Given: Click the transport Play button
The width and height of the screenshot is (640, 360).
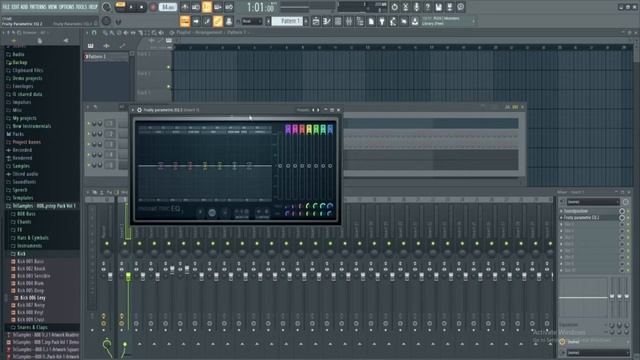Looking at the screenshot, I should (131, 7).
